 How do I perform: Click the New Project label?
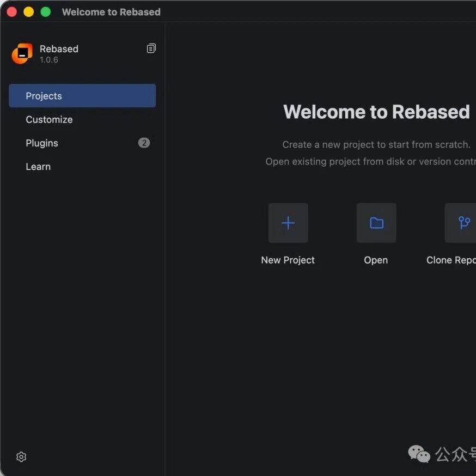(x=288, y=260)
